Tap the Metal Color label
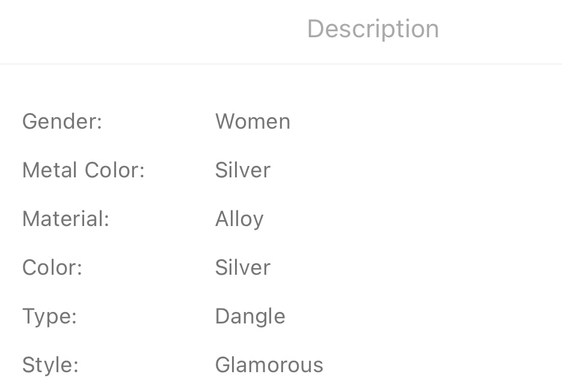The image size is (562, 392). (x=84, y=170)
